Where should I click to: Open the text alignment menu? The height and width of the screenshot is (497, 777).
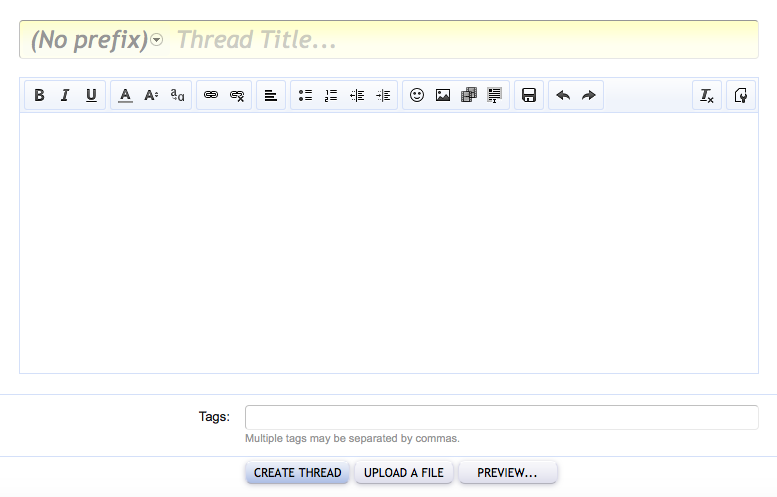(271, 96)
